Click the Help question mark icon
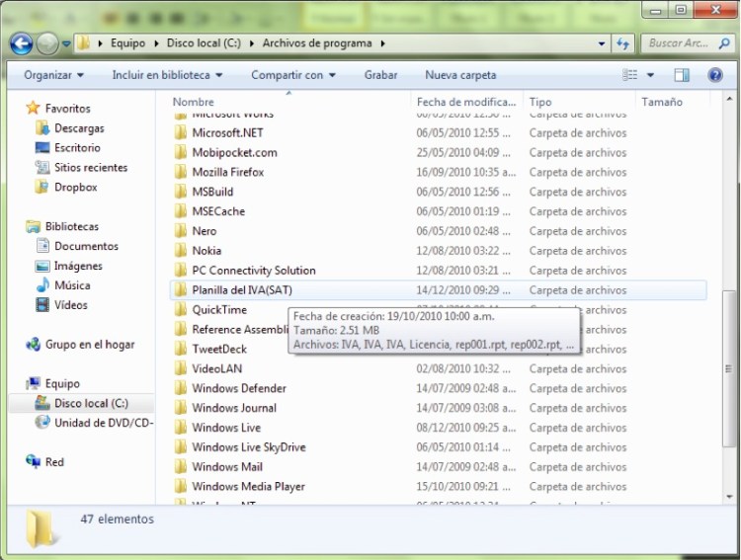Screen dimensions: 741x560 tap(714, 75)
